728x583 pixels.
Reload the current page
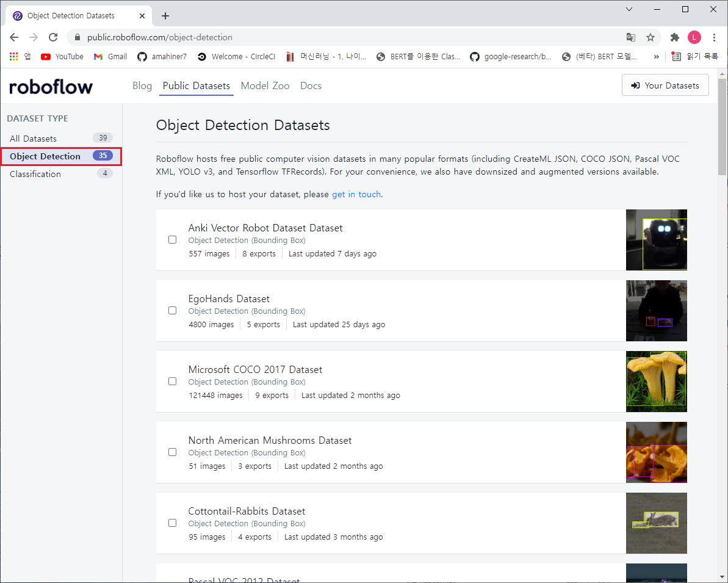53,37
